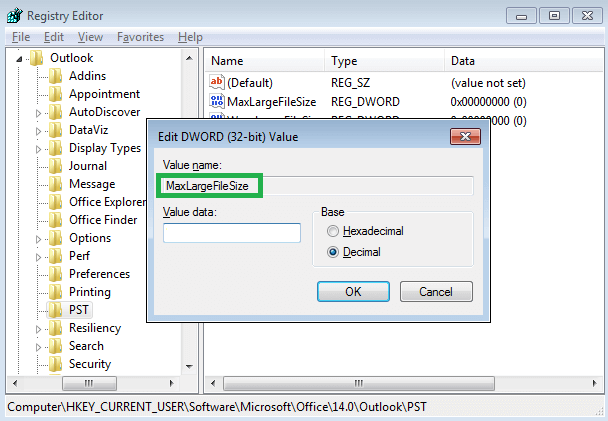This screenshot has width=608, height=421.
Task: Select the Security tree label
Action: tap(90, 364)
